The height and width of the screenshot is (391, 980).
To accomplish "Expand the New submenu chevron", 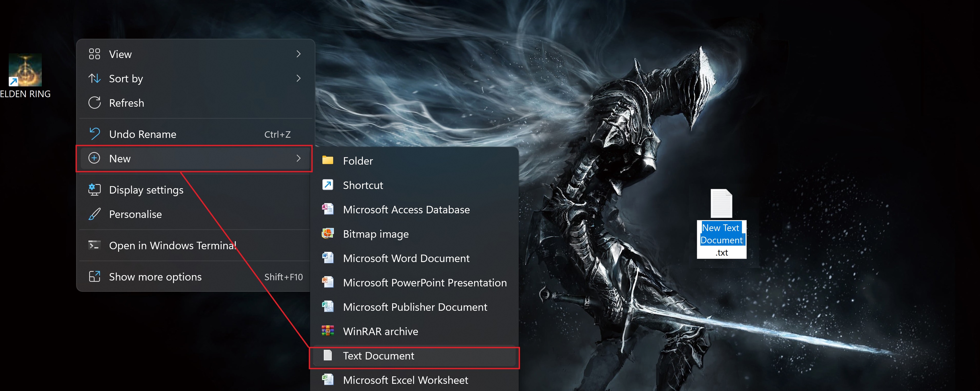I will pos(299,158).
